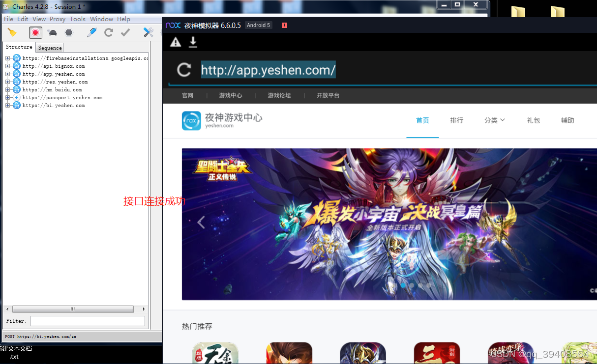Open the 官网 link in top nav
The image size is (597, 364).
(x=187, y=95)
